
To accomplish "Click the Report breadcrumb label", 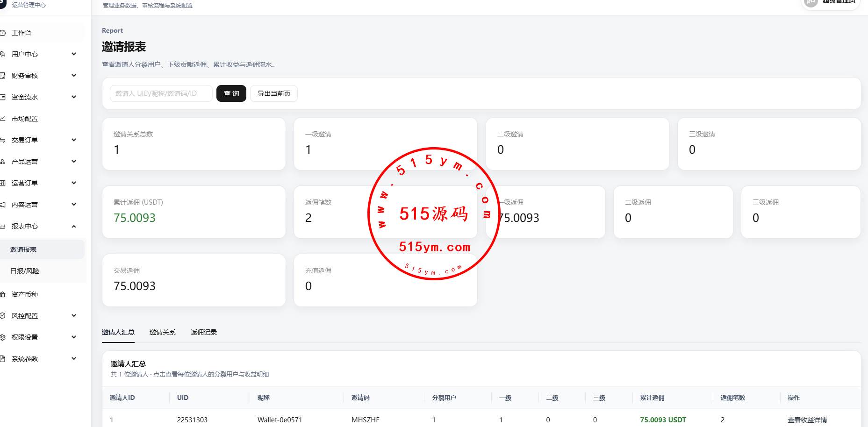I will point(113,30).
